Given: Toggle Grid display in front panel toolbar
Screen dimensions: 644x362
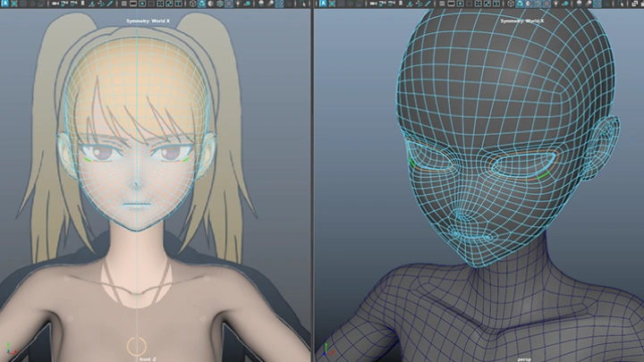Looking at the screenshot, I should pos(123,4).
